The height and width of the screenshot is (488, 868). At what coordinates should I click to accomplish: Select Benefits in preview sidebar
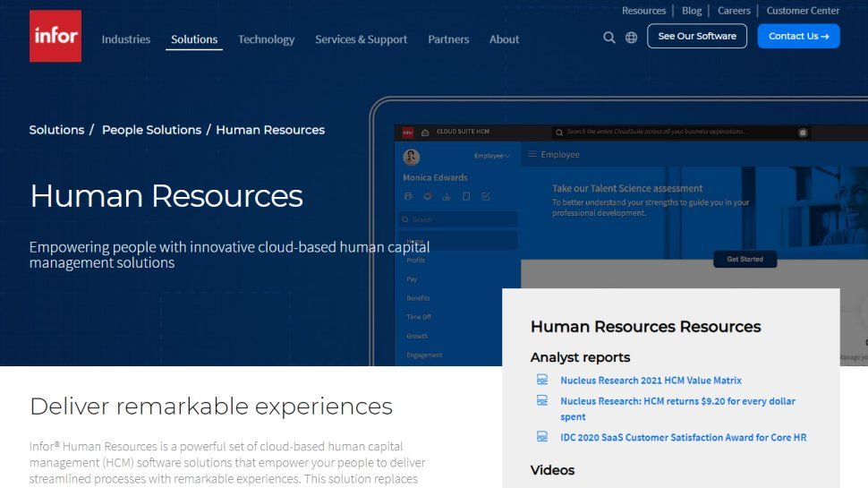[418, 298]
